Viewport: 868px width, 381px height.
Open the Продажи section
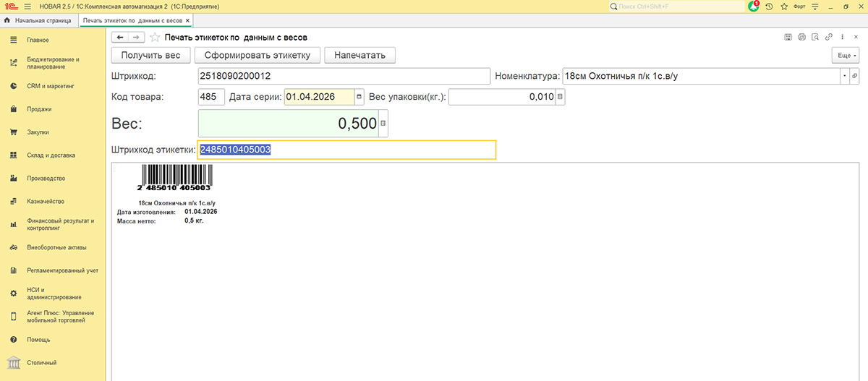pyautogui.click(x=39, y=109)
